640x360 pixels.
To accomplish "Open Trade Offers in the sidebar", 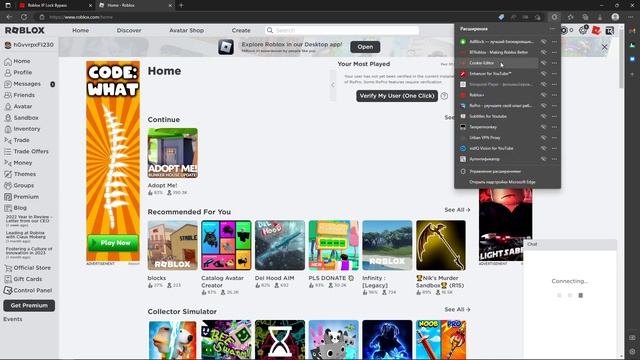I will pos(26,151).
